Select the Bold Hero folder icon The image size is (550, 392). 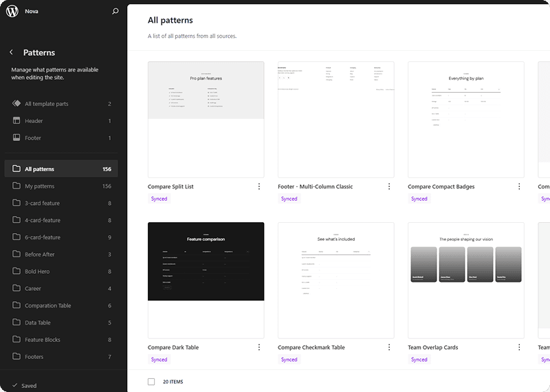[16, 271]
